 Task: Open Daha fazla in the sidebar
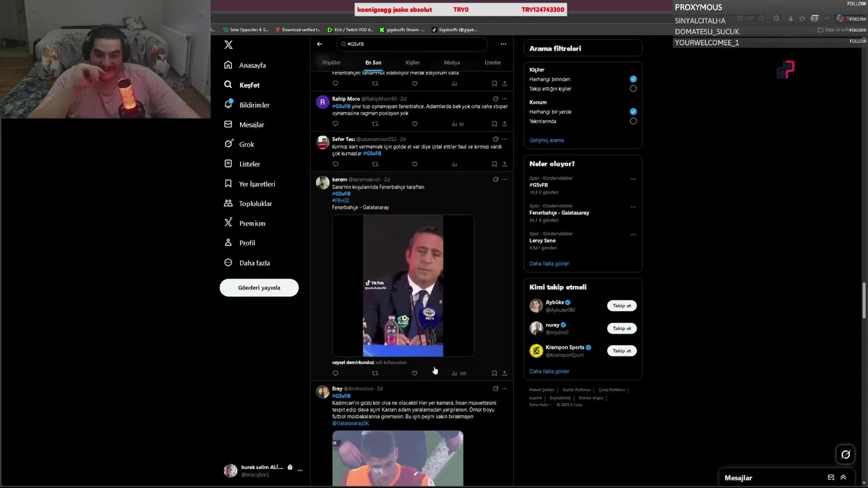[248, 263]
